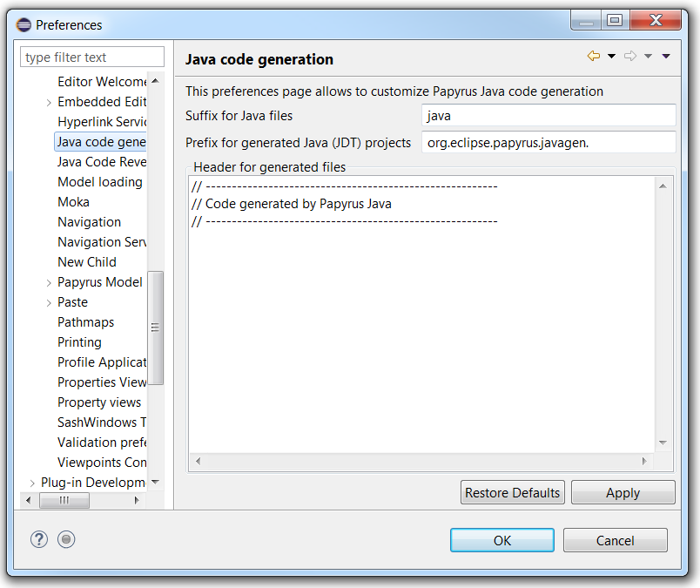Click the Apply button
The height and width of the screenshot is (588, 700).
(x=623, y=492)
